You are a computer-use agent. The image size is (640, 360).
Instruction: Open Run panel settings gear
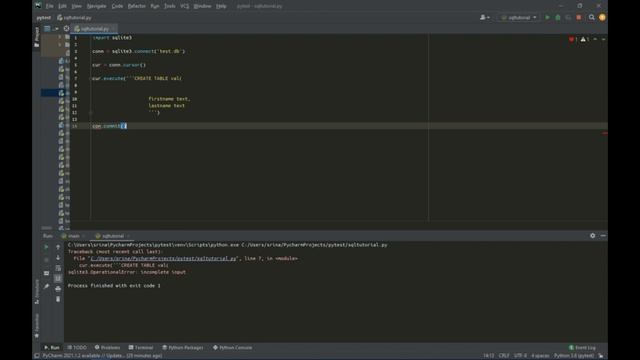click(x=592, y=236)
